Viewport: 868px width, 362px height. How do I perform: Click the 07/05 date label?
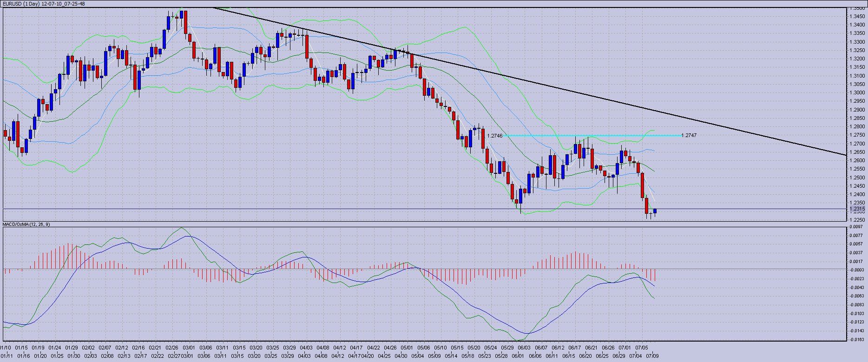(x=642, y=348)
